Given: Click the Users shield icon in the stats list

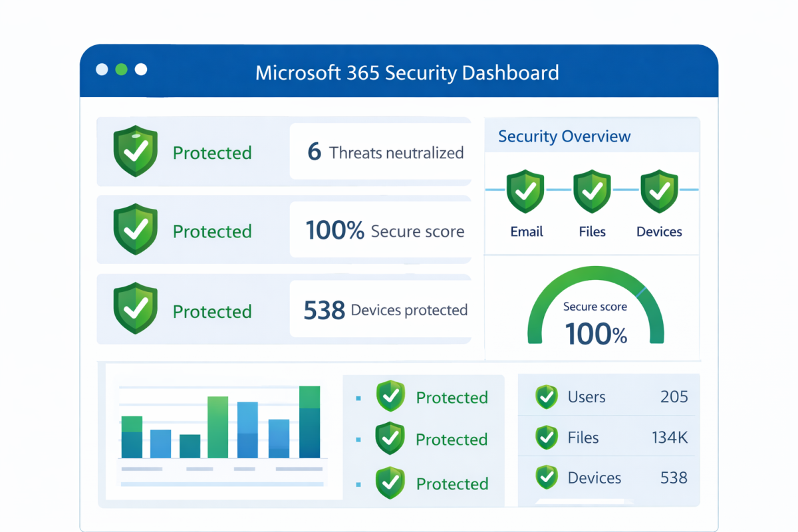Looking at the screenshot, I should click(x=546, y=396).
